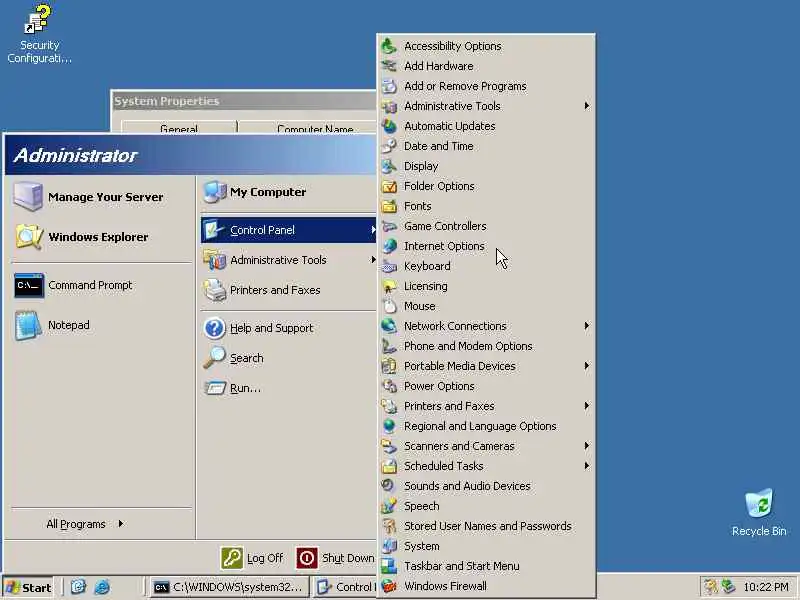Click the 10:22 PM clock in system tray
Image resolution: width=800 pixels, height=600 pixels.
(765, 587)
